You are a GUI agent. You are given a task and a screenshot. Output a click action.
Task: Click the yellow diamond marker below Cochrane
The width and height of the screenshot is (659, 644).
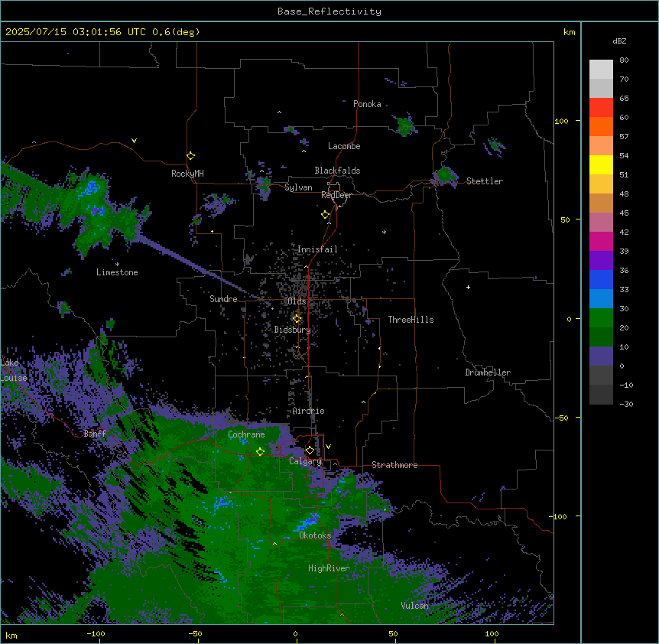[260, 451]
